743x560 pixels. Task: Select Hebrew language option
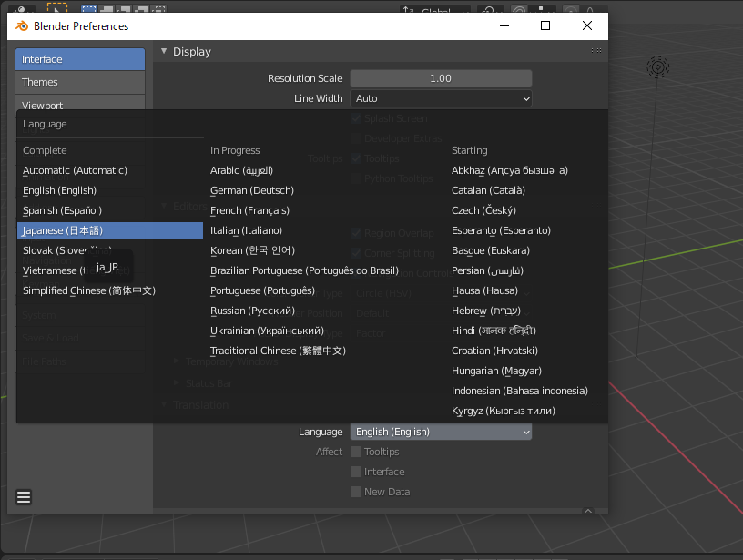[x=486, y=311]
